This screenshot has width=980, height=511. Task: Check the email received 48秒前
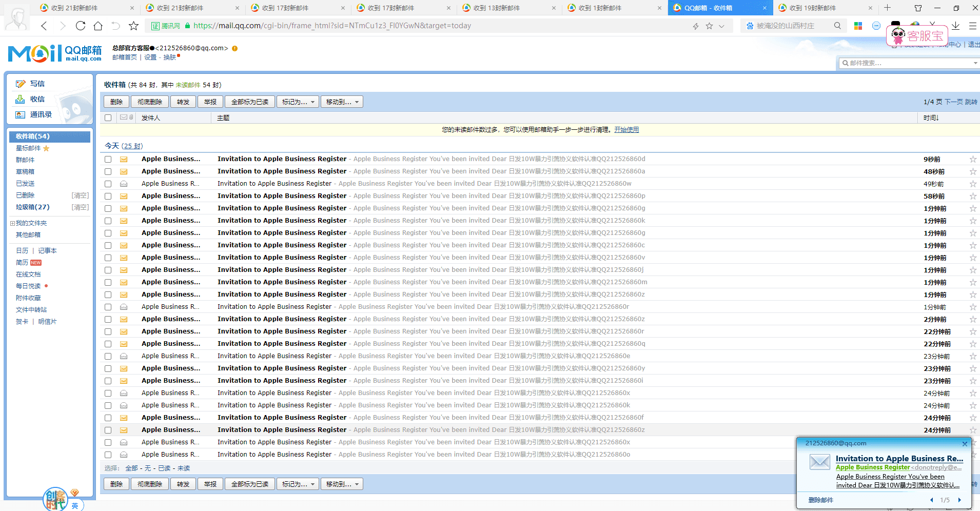point(108,171)
